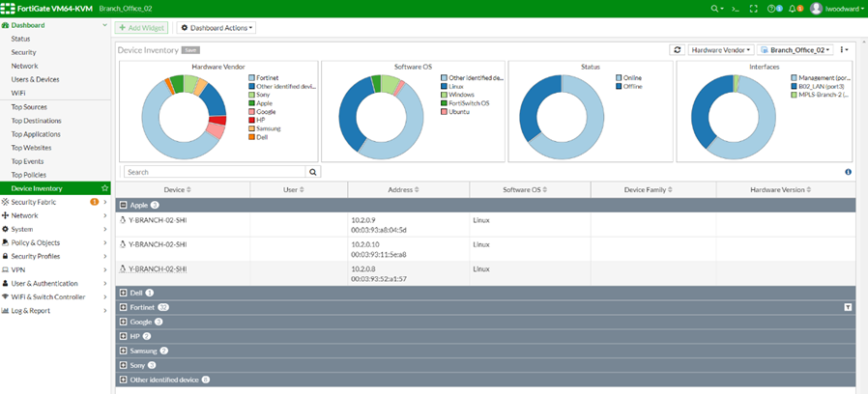Click the Add Widget button

142,28
